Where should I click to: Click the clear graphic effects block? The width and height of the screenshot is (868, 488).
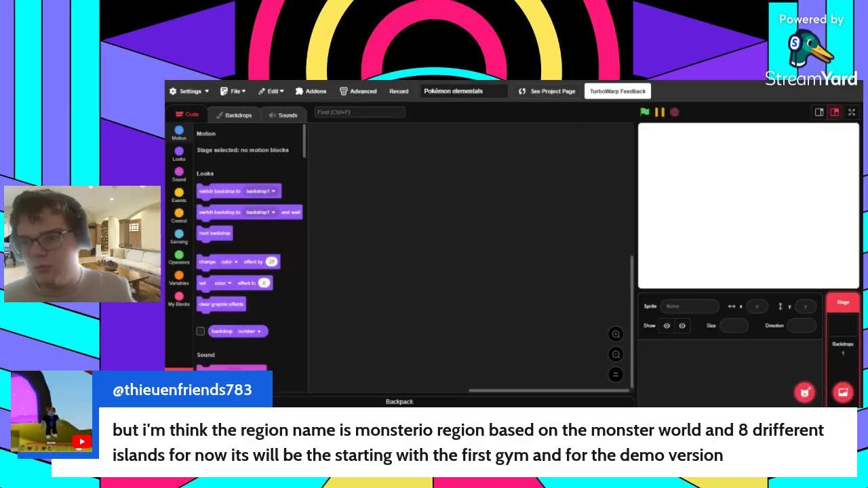(x=221, y=304)
